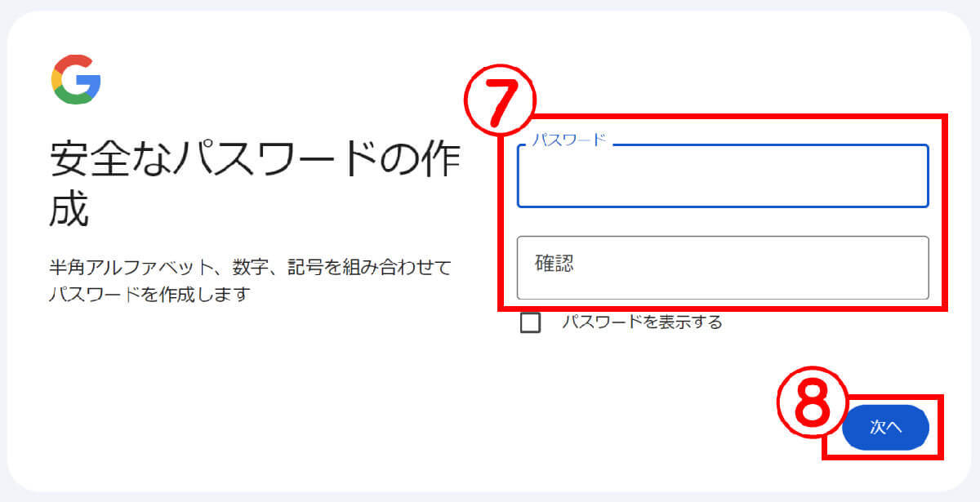This screenshot has height=502, width=980.
Task: Click inside the 確認 confirmation field
Action: [x=723, y=268]
